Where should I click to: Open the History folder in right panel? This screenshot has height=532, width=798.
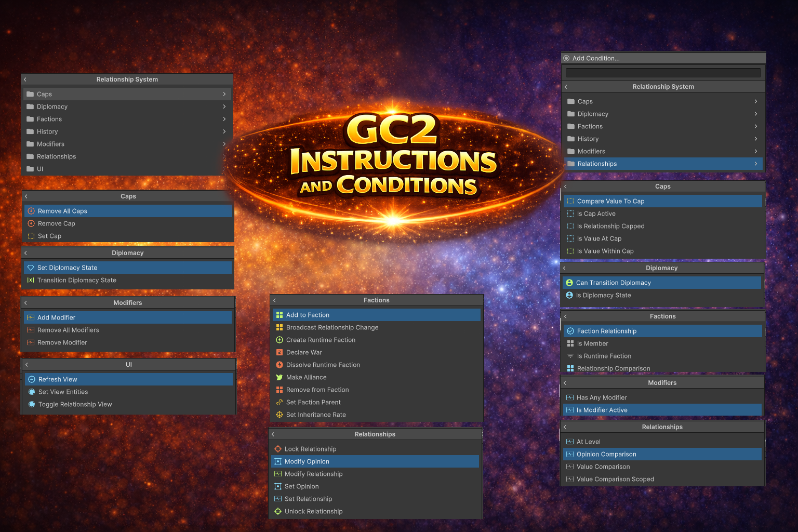click(588, 139)
